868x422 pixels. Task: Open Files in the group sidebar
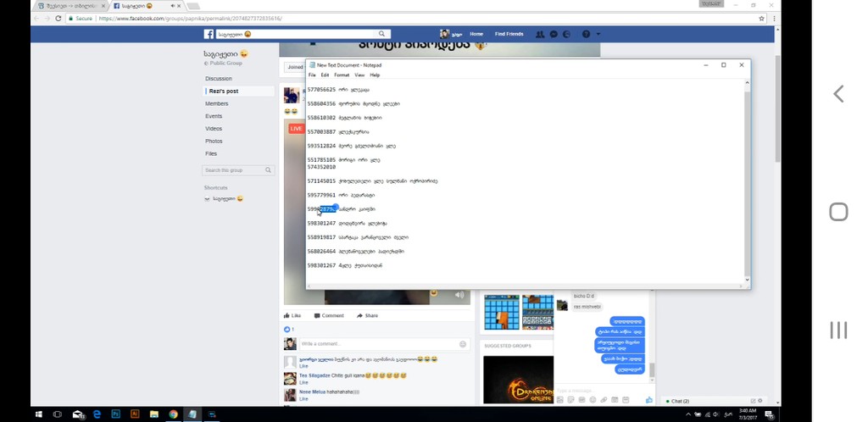click(211, 153)
